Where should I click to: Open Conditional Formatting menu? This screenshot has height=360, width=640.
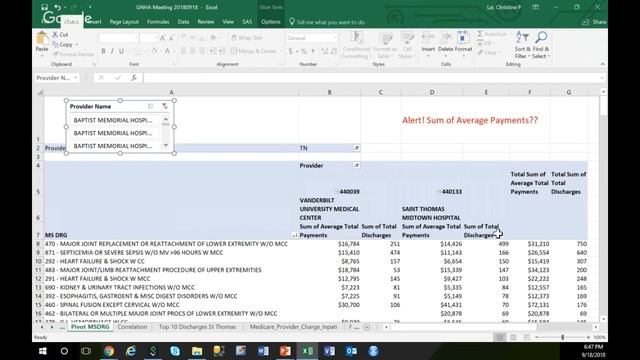coord(356,45)
